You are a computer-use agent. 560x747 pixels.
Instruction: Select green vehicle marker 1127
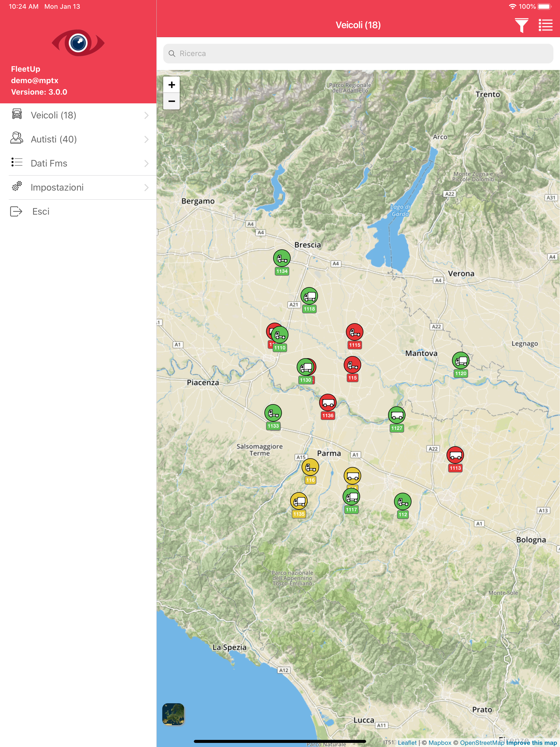396,416
